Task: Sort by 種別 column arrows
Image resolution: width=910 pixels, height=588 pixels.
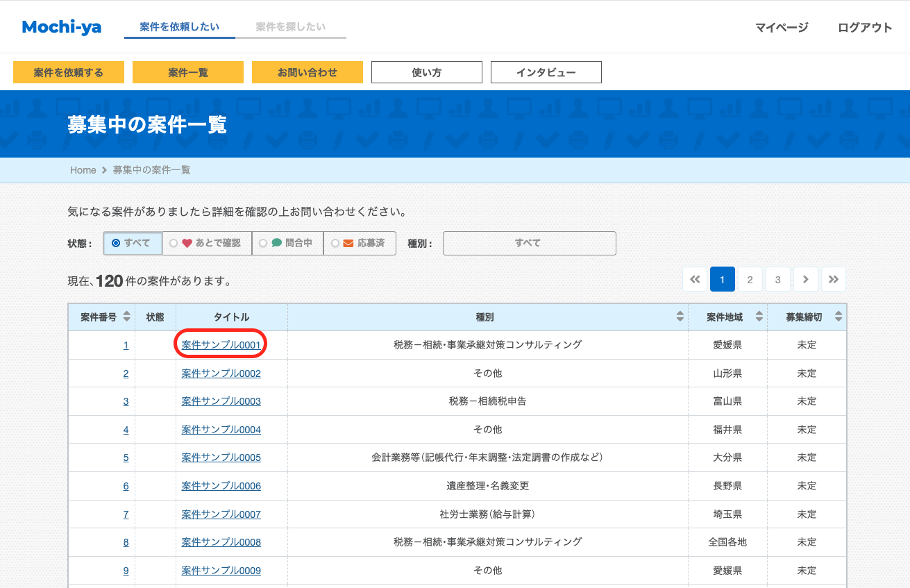Action: click(680, 317)
